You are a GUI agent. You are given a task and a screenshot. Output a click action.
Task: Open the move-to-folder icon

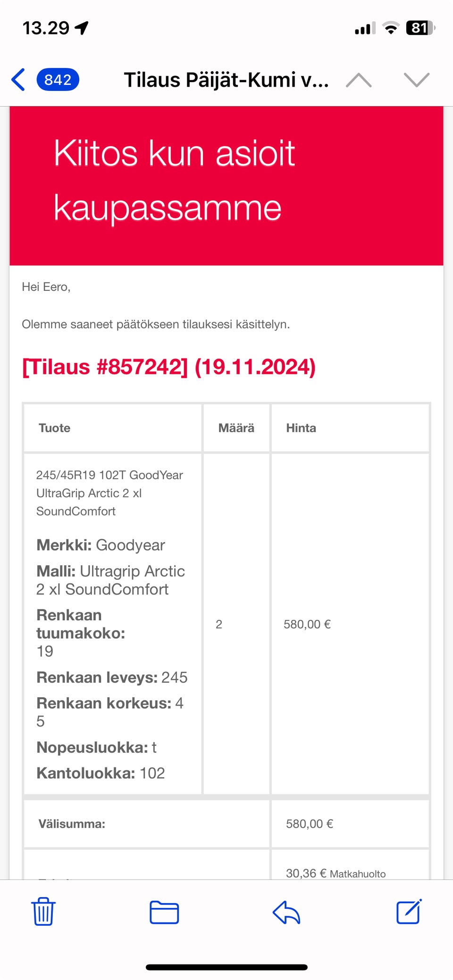pos(164,912)
